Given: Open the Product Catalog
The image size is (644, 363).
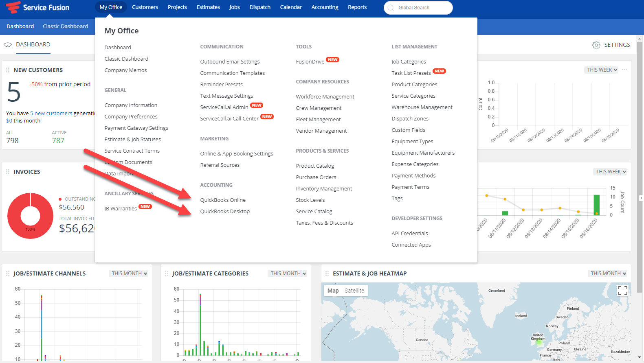Looking at the screenshot, I should point(315,166).
